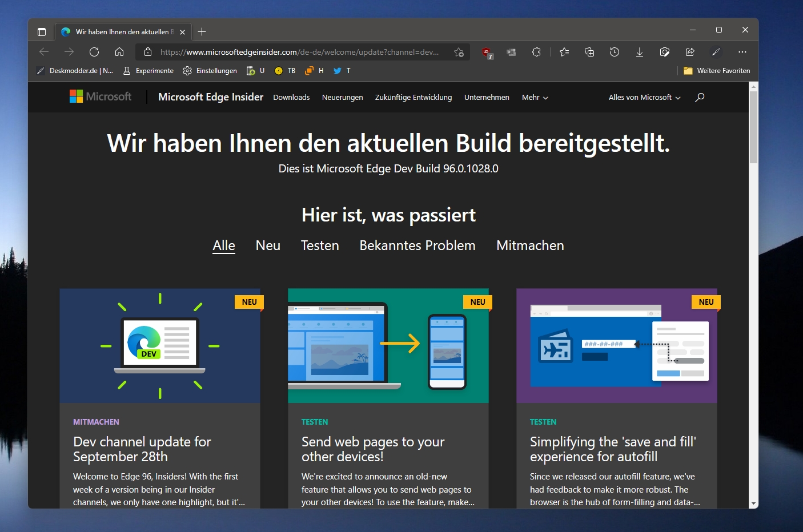Open the Extensions puzzle icon
Screen dimensions: 803x532
[536, 52]
